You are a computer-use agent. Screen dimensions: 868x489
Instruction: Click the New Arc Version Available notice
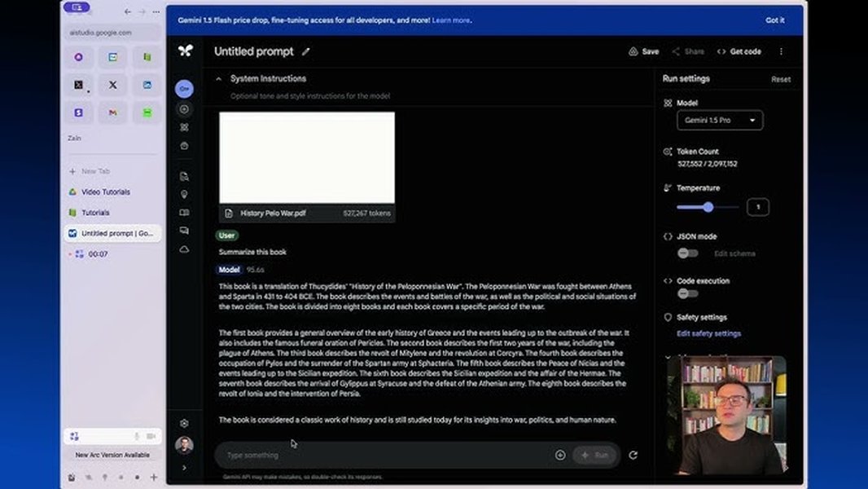coord(112,455)
